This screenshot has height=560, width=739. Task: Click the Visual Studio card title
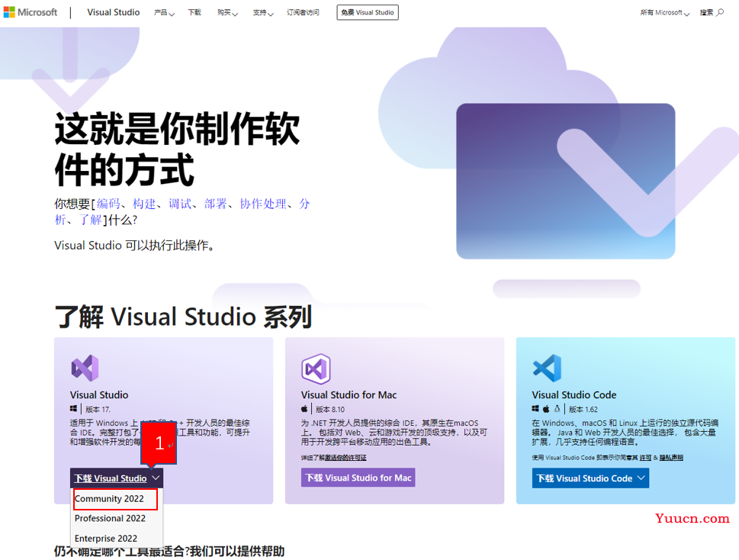[99, 395]
